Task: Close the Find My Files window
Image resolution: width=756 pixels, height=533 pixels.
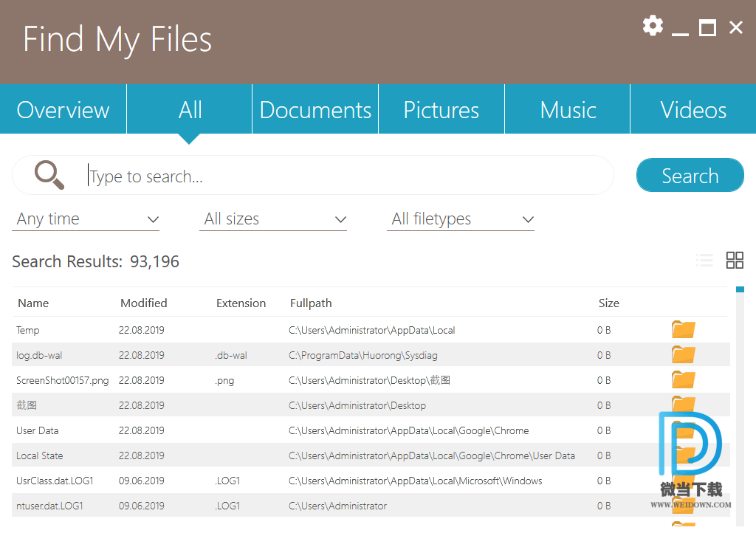Action: 736,27
